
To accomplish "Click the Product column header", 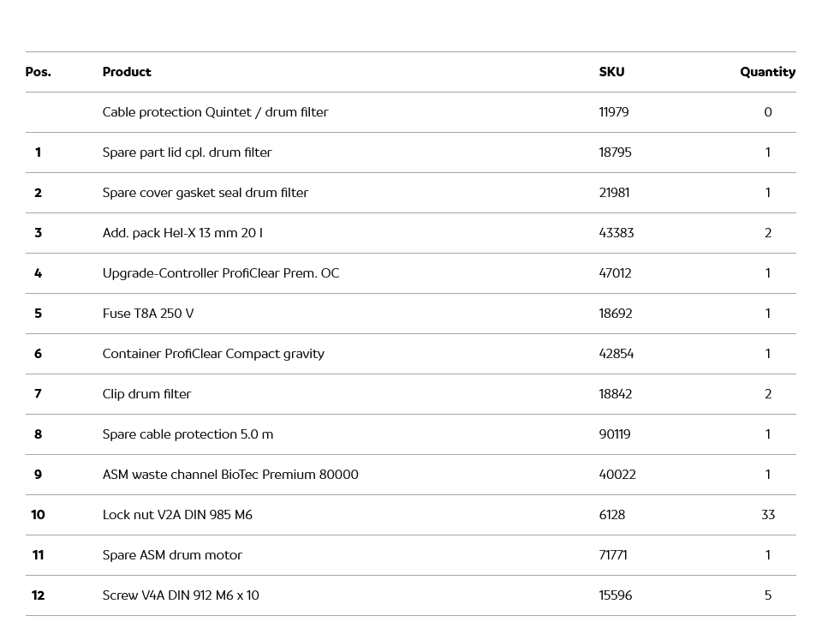I will pos(127,72).
